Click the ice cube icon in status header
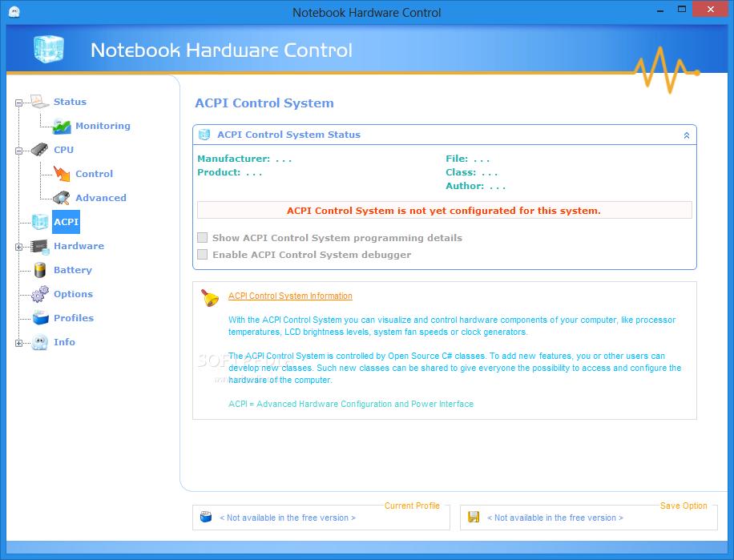The height and width of the screenshot is (560, 734). 204,135
